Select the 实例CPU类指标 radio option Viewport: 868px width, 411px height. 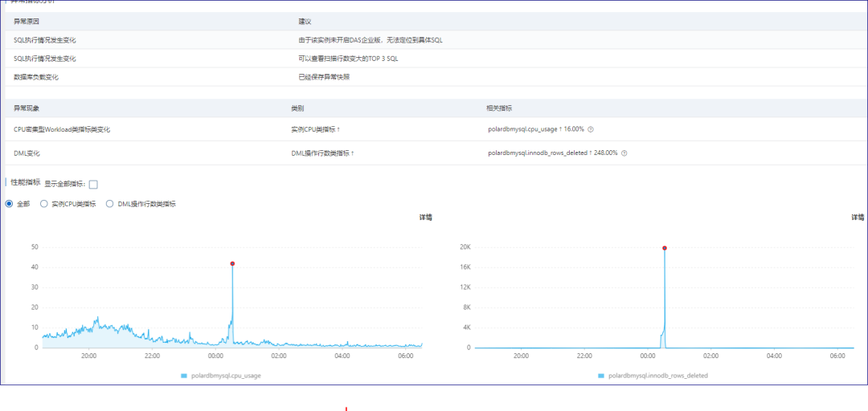[x=44, y=204]
